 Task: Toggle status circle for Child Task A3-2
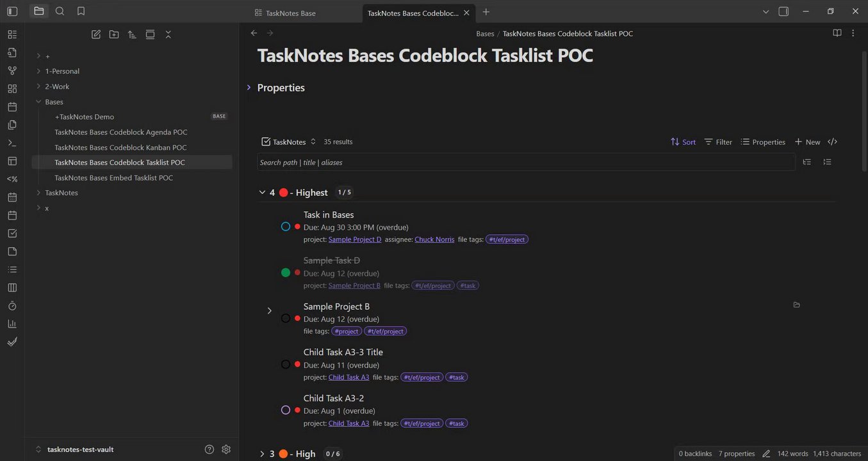click(286, 410)
